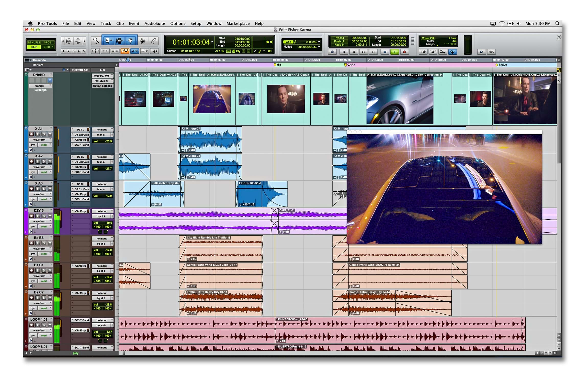Viewport: 588px width, 383px height.
Task: Click the Return to Zero button
Action: [344, 52]
